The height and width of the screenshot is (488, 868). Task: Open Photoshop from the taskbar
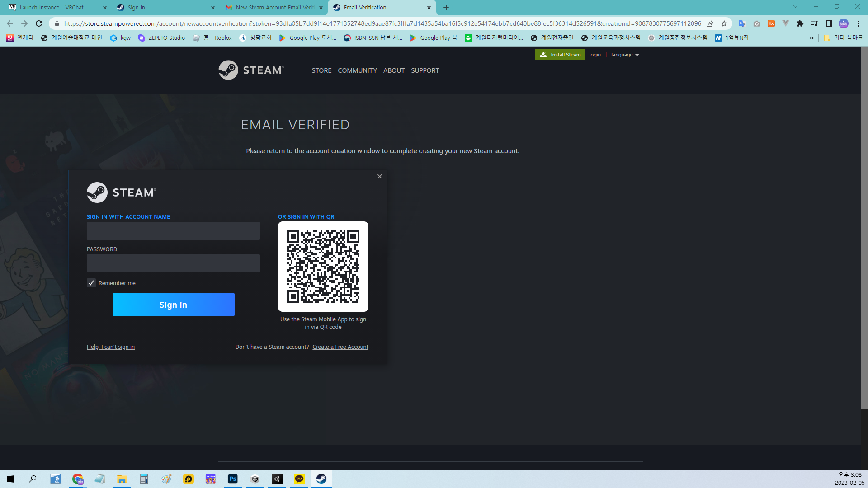coord(233,479)
